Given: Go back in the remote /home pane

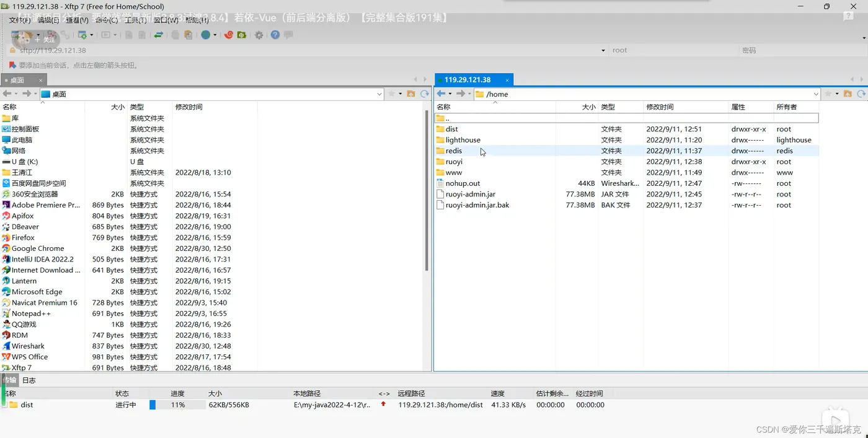Looking at the screenshot, I should [441, 94].
